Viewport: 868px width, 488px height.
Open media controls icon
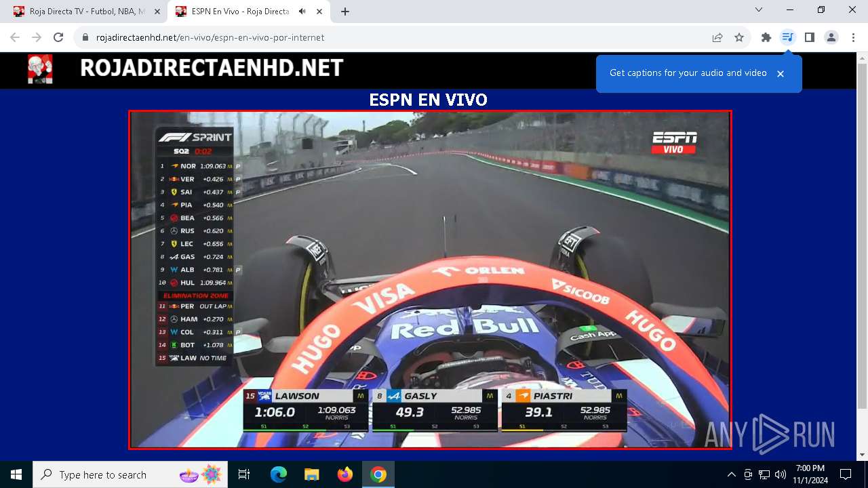pyautogui.click(x=787, y=38)
